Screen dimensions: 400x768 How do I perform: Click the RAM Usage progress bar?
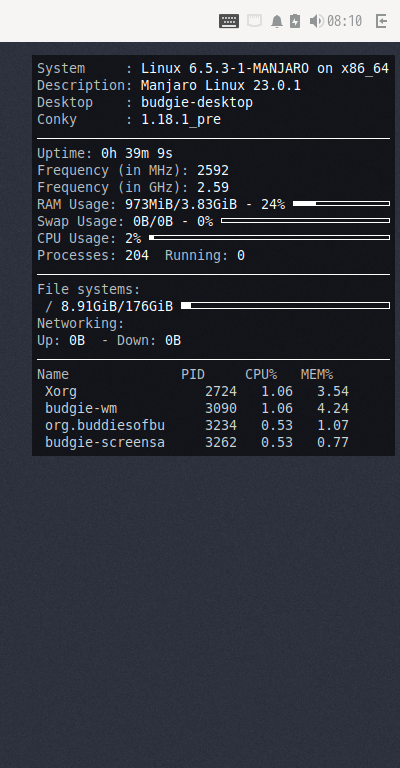[341, 204]
